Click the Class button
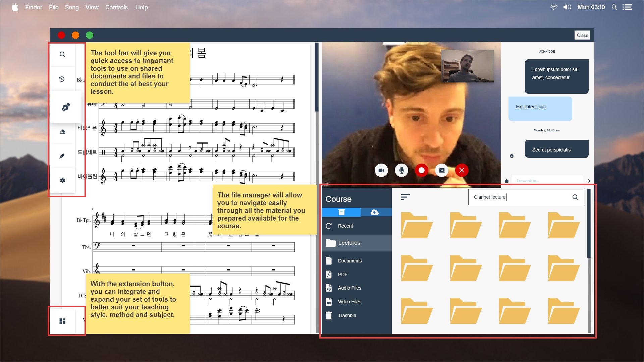 pyautogui.click(x=582, y=35)
